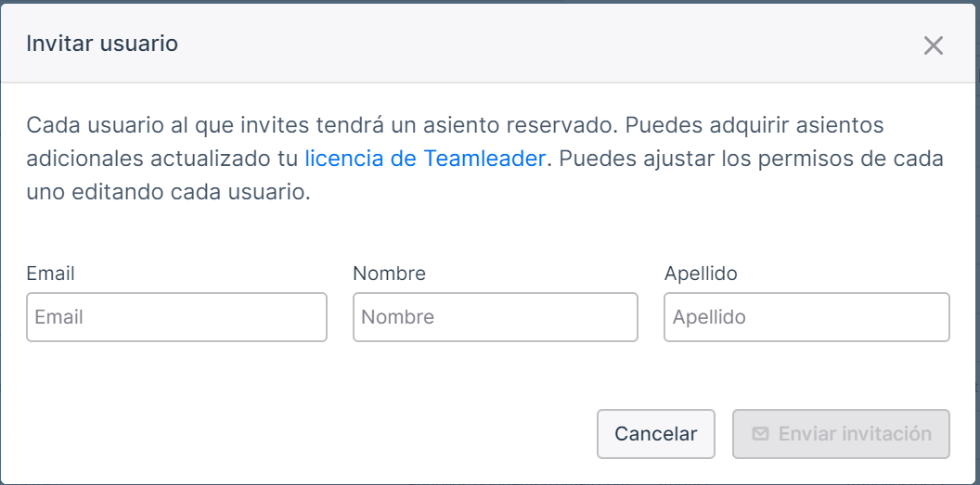Click the Apellido label above its field
This screenshot has height=485, width=980.
coord(701,274)
